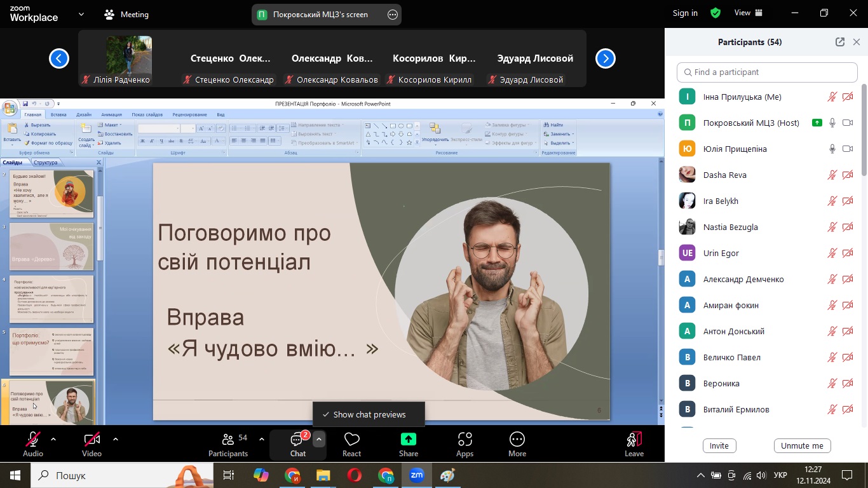Open the Показ слайдов ribbon tab
This screenshot has width=868, height=488.
coord(147,115)
